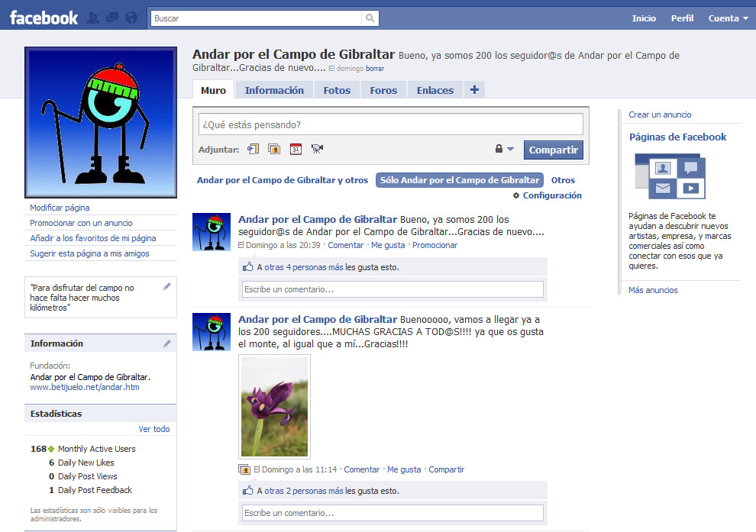Click Páginas de Facebook heading link
This screenshot has height=532, width=756.
pyautogui.click(x=677, y=137)
